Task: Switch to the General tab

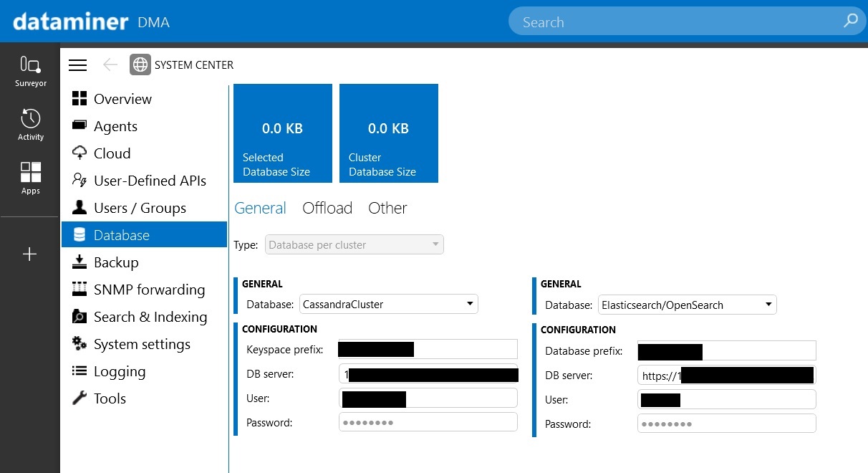Action: [260, 208]
